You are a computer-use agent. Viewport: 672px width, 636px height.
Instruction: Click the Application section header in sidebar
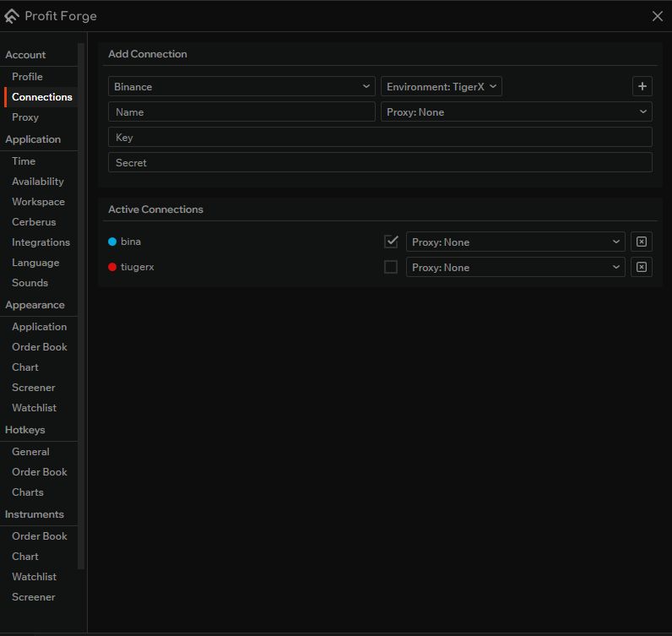coord(33,139)
